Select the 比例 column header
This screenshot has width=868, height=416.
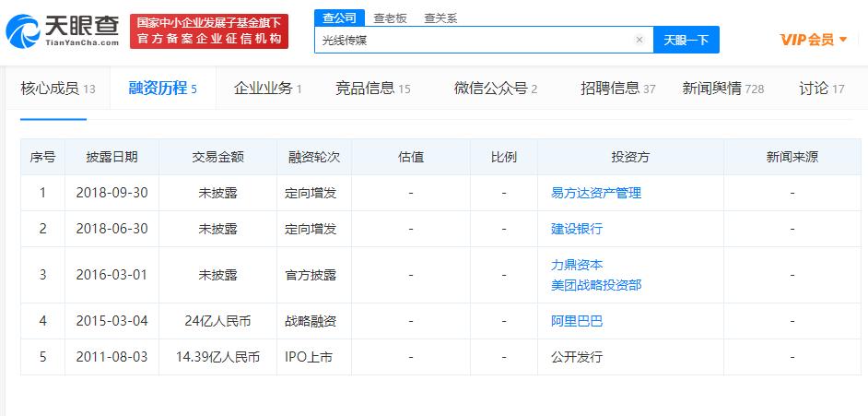tap(504, 157)
